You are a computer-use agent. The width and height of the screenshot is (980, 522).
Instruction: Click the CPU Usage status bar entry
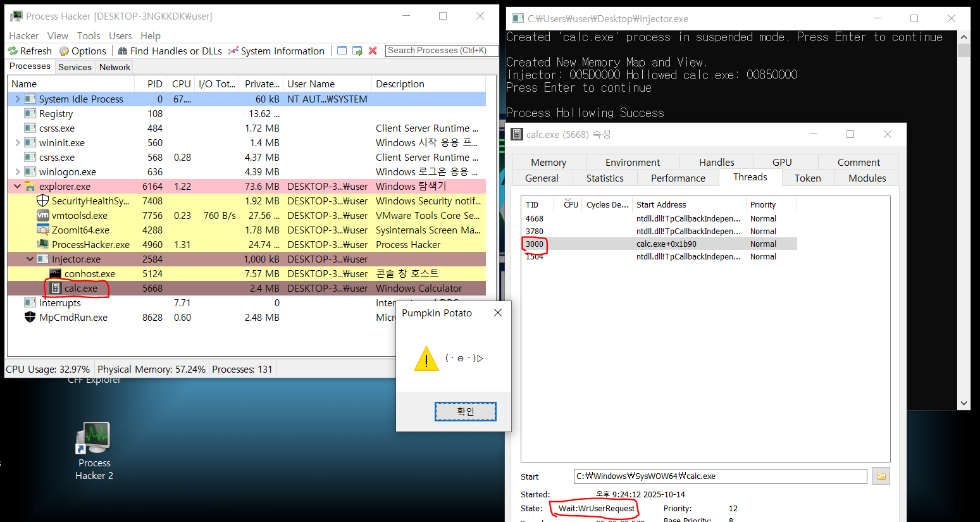click(48, 369)
